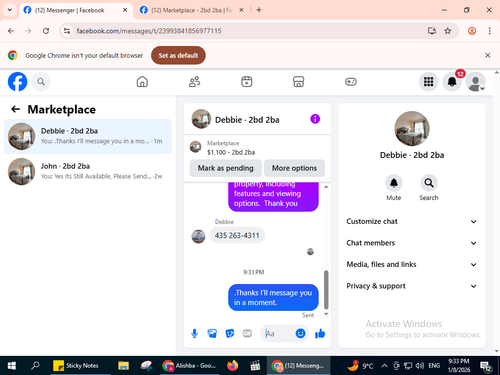
Task: Open Chrome profile icon
Action: tap(472, 31)
